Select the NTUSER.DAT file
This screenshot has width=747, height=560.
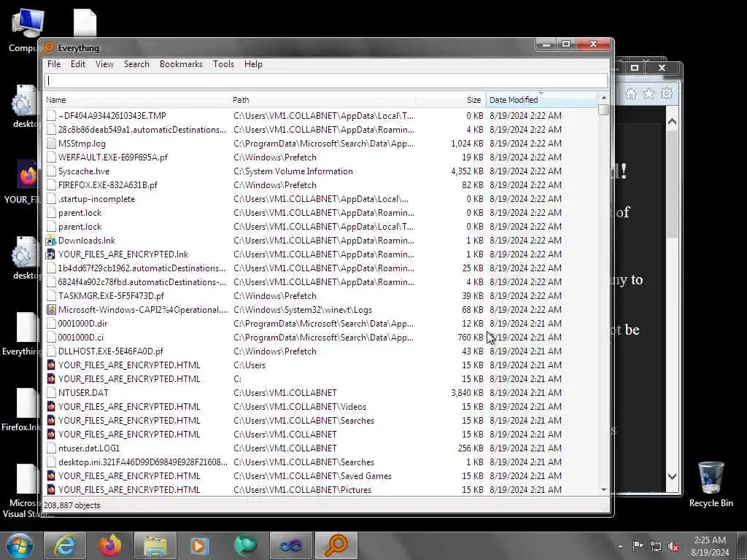(83, 393)
